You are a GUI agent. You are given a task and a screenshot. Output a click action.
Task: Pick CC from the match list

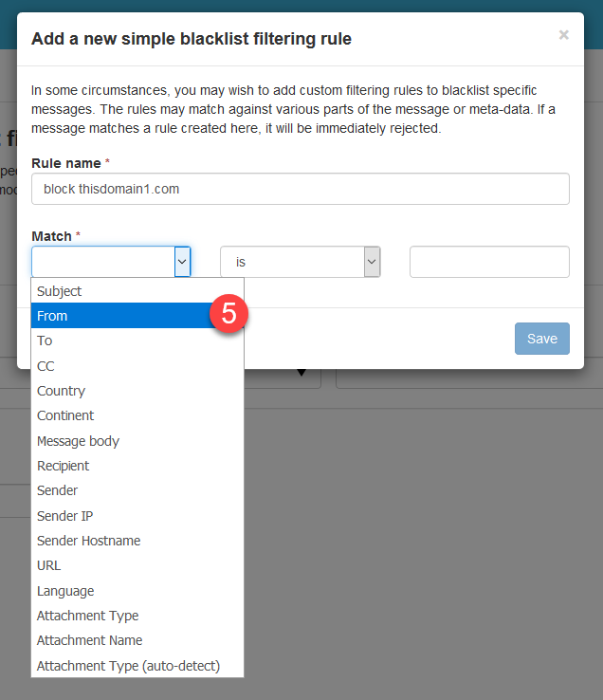46,365
